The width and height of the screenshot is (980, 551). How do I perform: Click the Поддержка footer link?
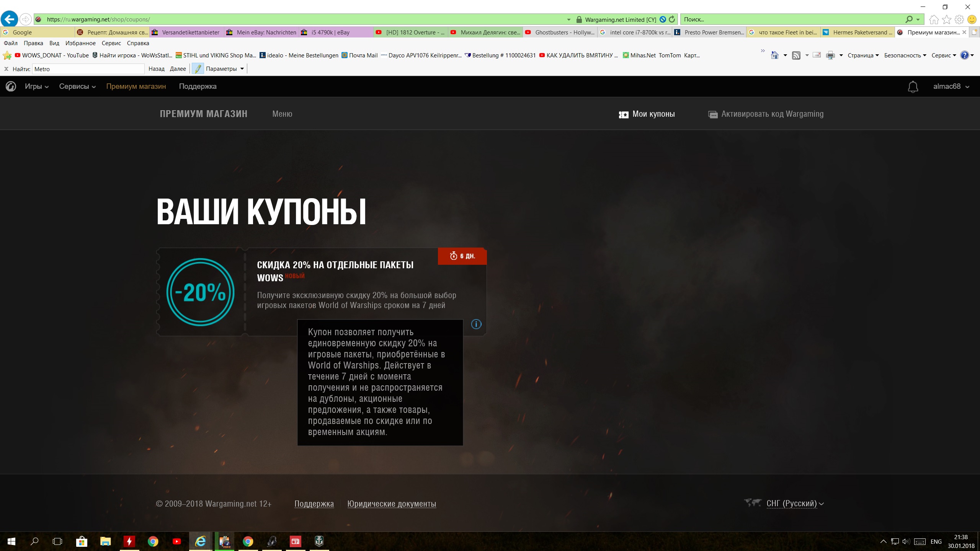pyautogui.click(x=314, y=504)
